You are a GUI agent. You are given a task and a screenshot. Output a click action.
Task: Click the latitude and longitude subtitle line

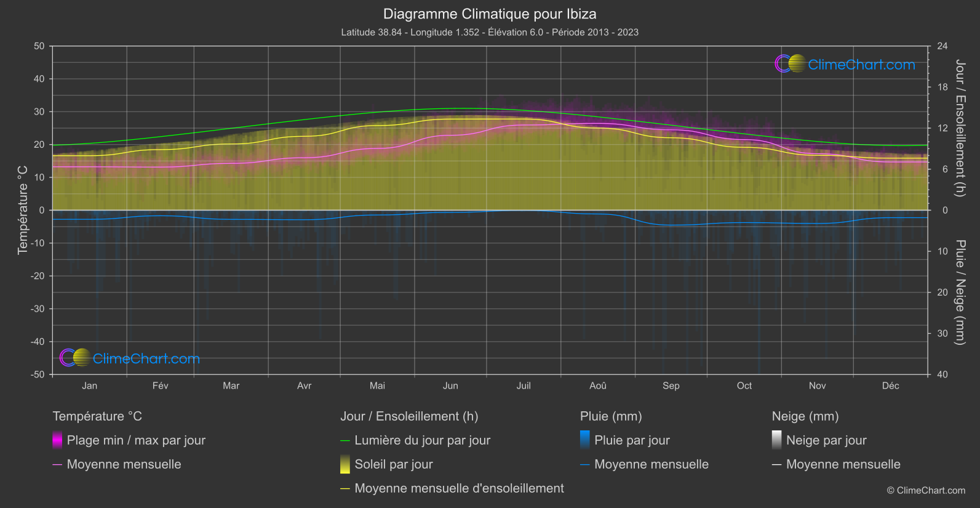[x=490, y=32]
